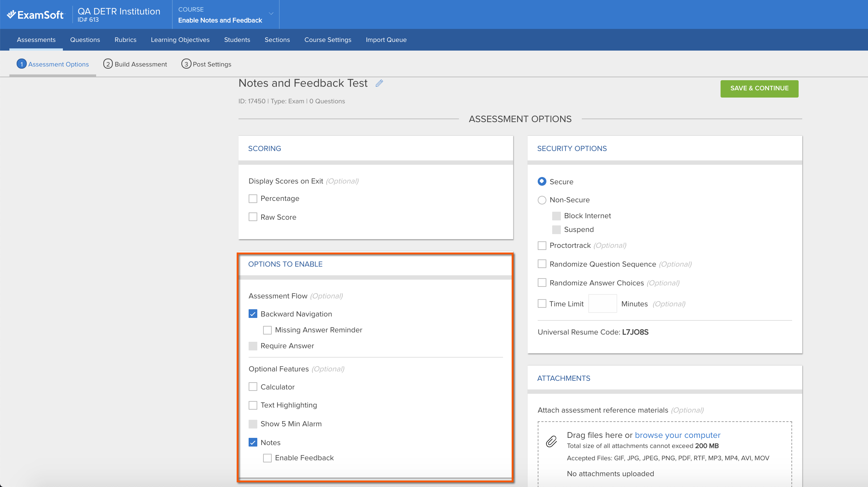
Task: Toggle Block Internet checkbox
Action: pos(557,216)
